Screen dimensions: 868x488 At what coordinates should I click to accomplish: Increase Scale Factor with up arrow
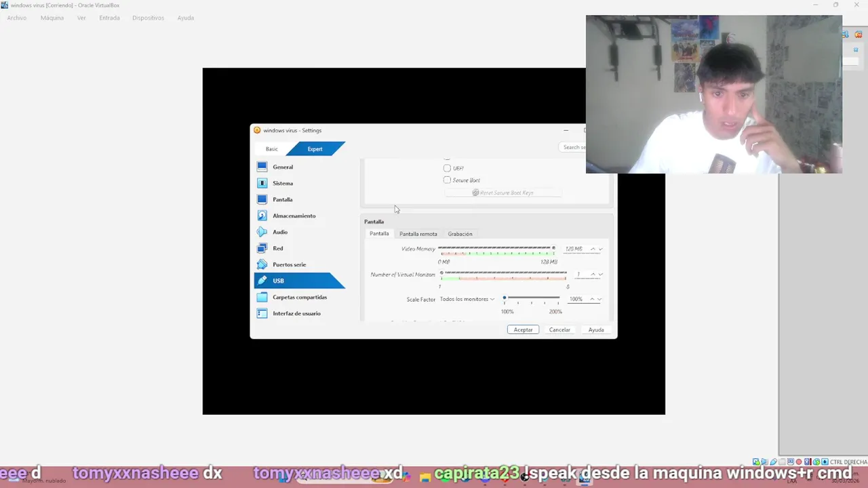tap(592, 299)
